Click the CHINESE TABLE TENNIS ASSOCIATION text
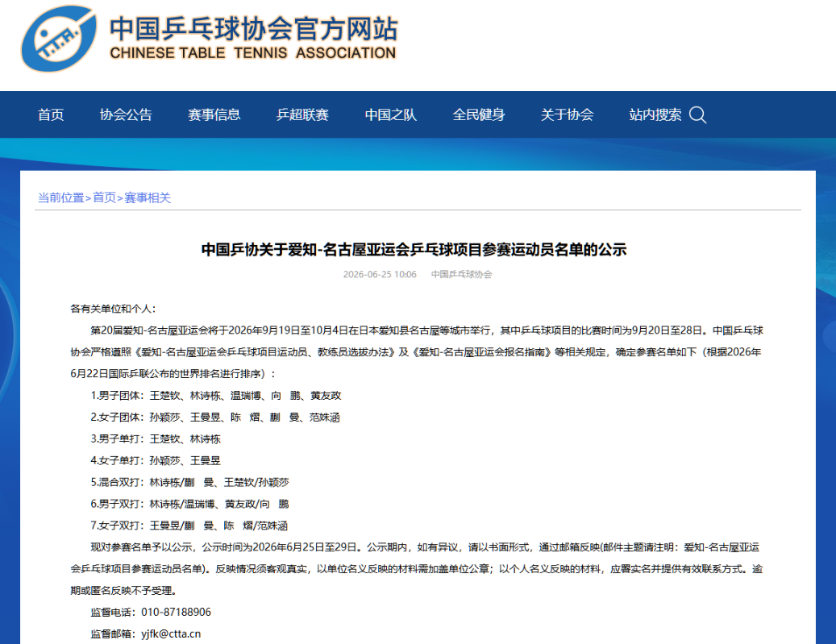836x644 pixels. coord(252,52)
